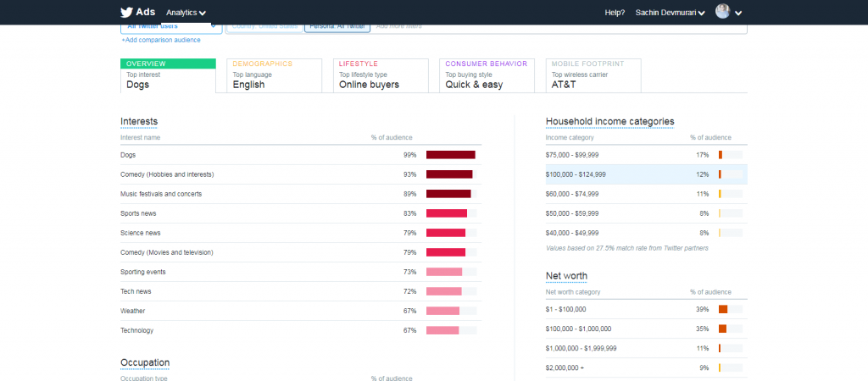Click the $40,000 - $49,999 income category
The width and height of the screenshot is (868, 381).
coord(572,233)
